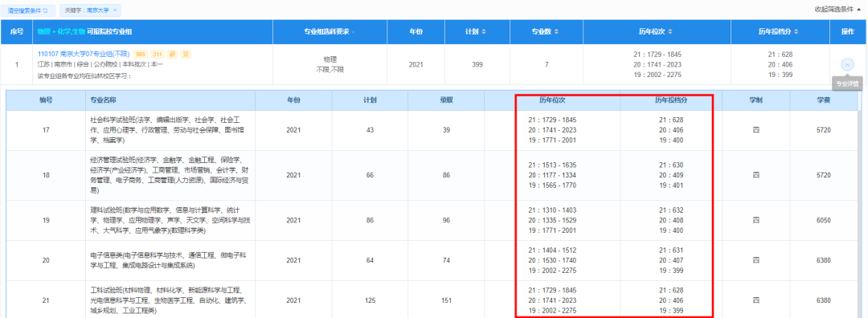Click the 双 tag badge
This screenshot has width=868, height=318.
(x=186, y=54)
